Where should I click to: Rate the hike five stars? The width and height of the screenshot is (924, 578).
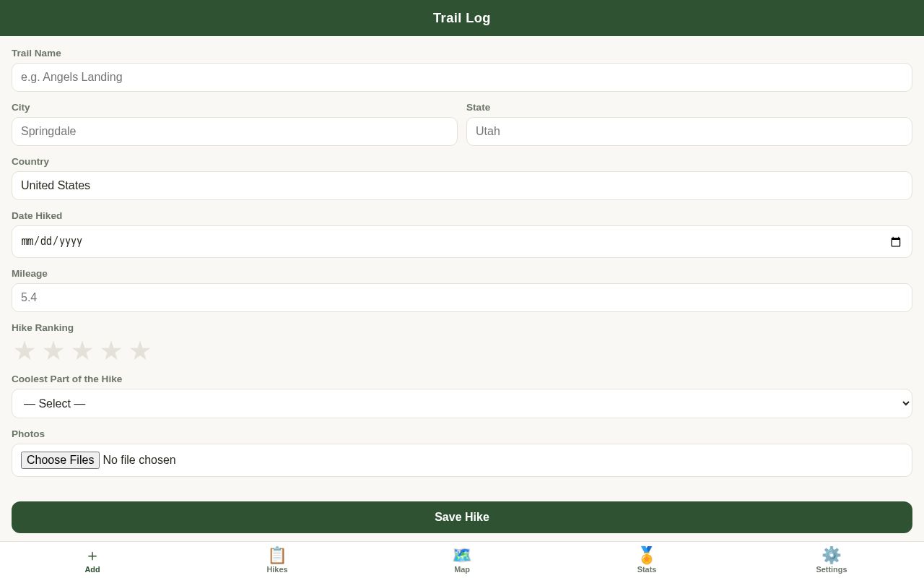click(140, 351)
